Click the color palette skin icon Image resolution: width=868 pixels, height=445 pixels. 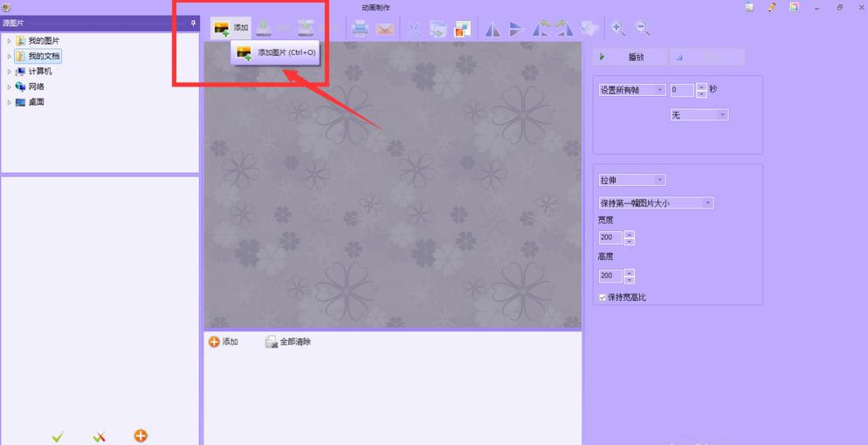point(795,7)
